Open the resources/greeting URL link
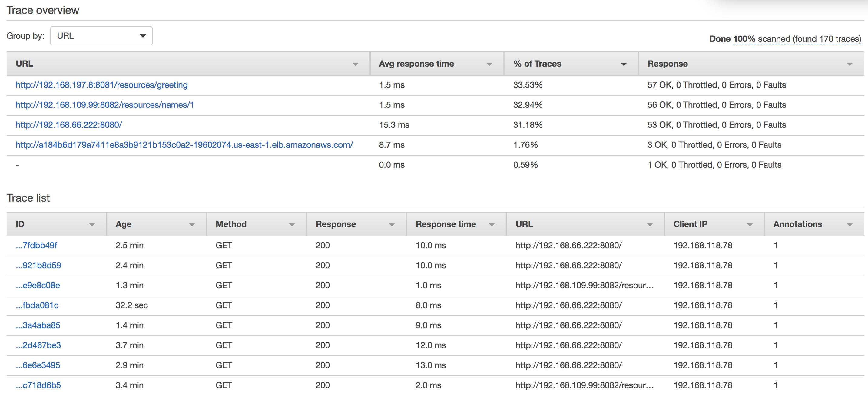 [x=101, y=85]
